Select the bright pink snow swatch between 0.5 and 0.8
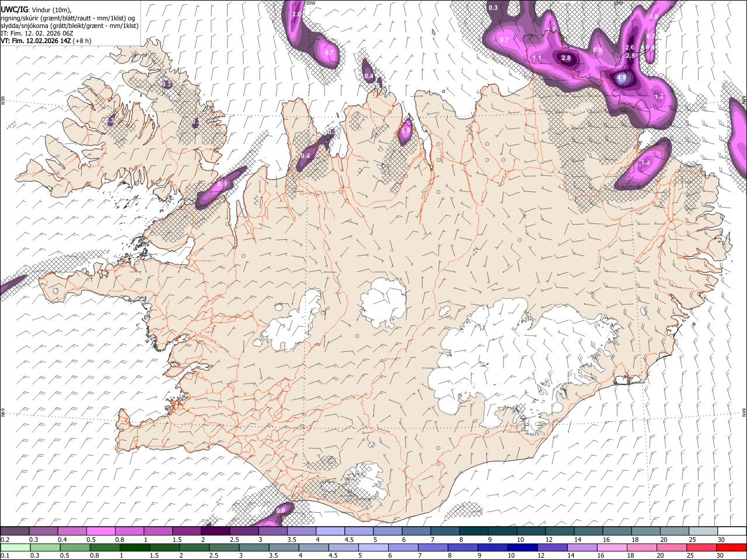Image resolution: width=747 pixels, height=560 pixels. [100, 531]
